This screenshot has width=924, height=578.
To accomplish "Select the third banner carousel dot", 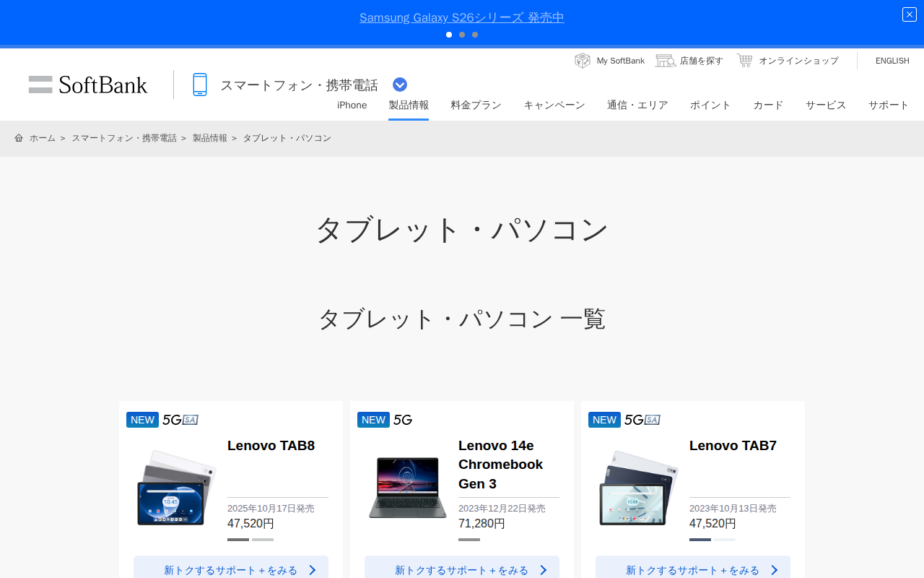I will (x=475, y=35).
